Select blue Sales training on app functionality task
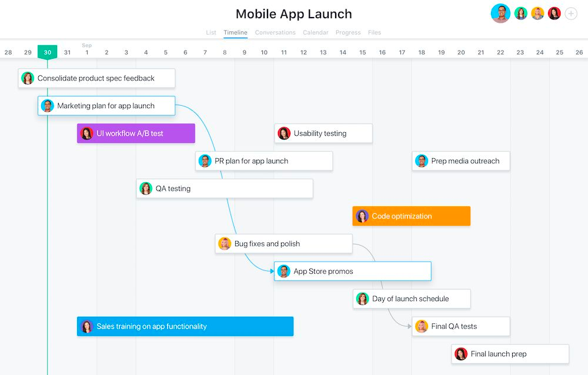The width and height of the screenshot is (588, 375). point(185,326)
